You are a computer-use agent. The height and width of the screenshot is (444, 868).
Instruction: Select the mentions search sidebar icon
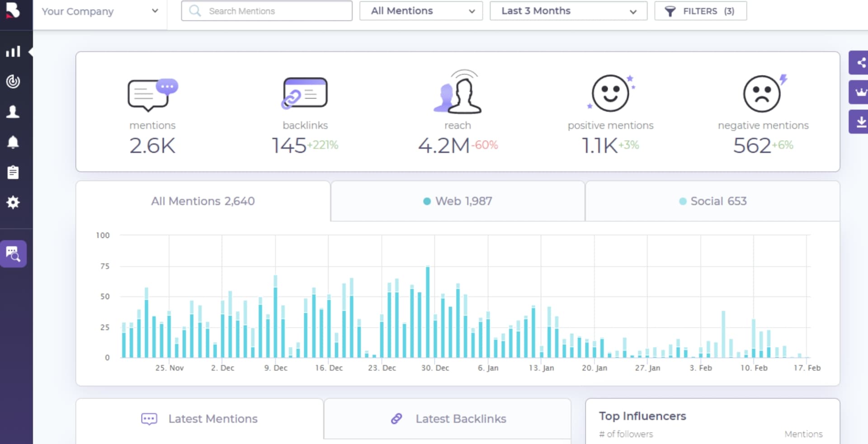click(13, 254)
